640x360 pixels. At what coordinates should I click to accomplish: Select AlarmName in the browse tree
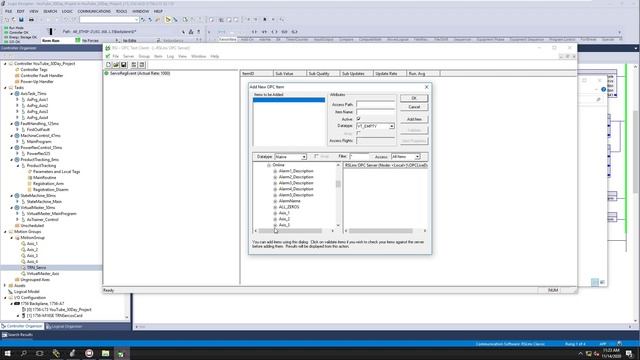(x=289, y=201)
